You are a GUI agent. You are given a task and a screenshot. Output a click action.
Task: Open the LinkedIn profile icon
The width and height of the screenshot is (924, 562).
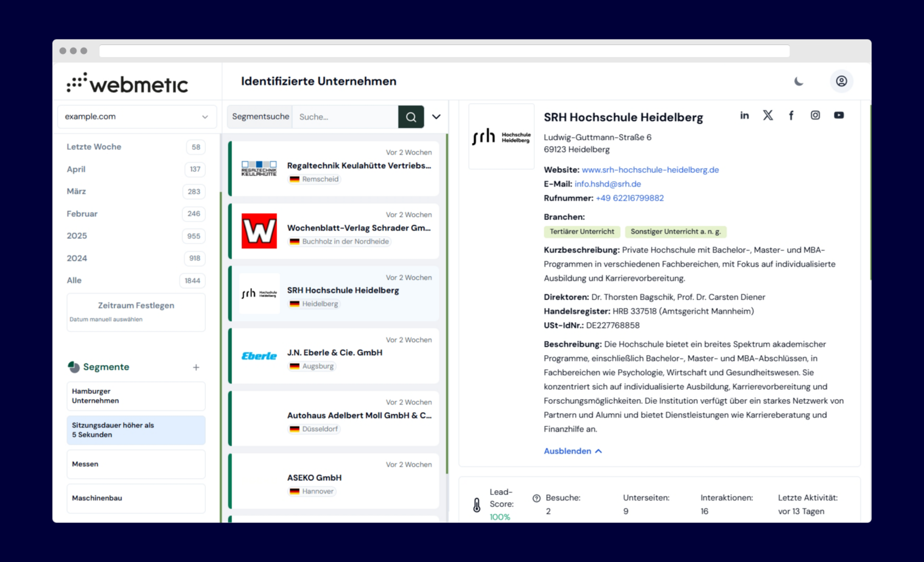click(x=744, y=115)
